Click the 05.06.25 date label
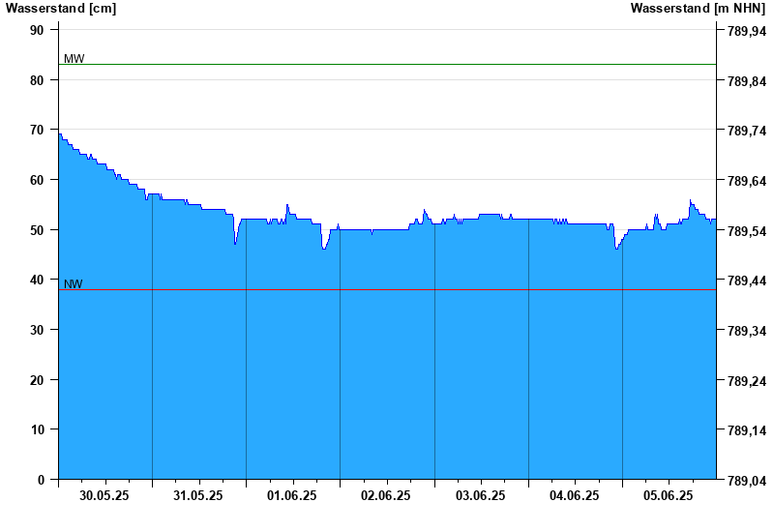The height and width of the screenshot is (532, 774). (x=669, y=495)
